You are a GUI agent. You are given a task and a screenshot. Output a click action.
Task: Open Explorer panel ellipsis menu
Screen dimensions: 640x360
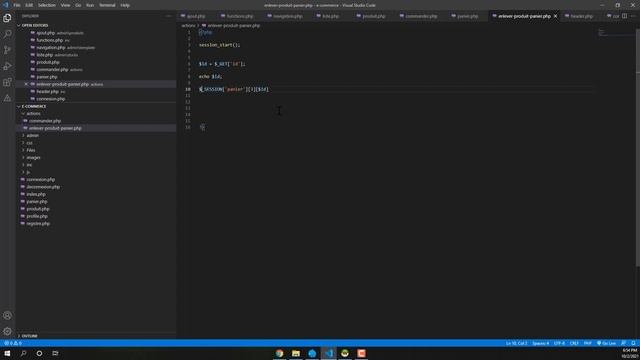pos(169,16)
